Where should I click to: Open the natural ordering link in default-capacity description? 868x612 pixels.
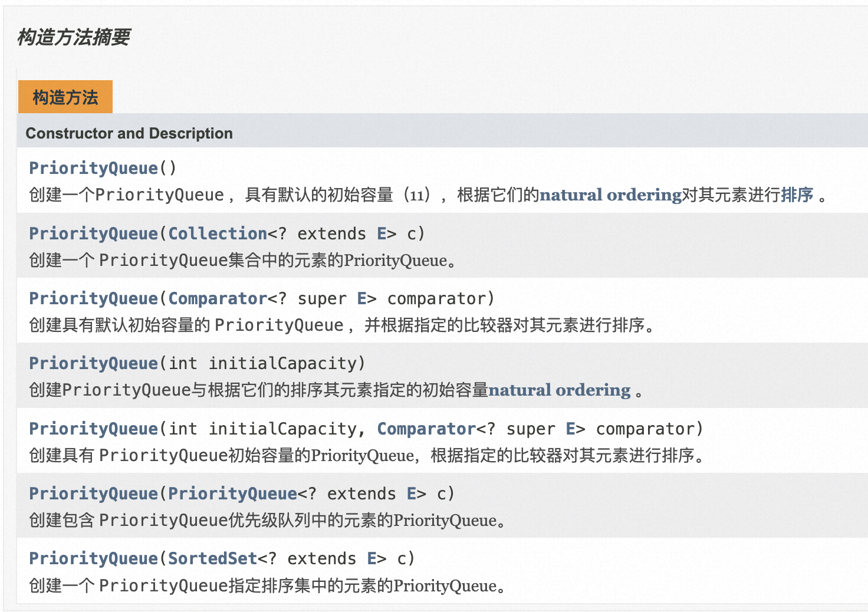pos(611,195)
